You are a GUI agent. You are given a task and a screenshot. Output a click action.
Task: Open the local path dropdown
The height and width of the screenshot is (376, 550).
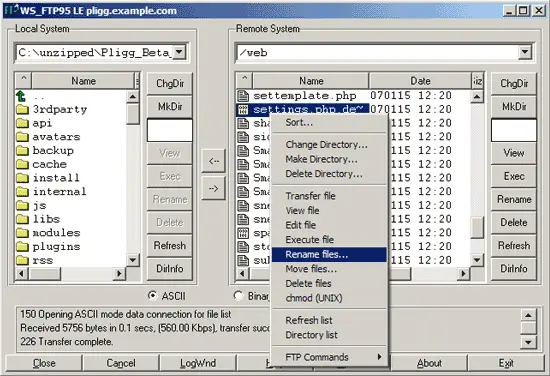[179, 53]
